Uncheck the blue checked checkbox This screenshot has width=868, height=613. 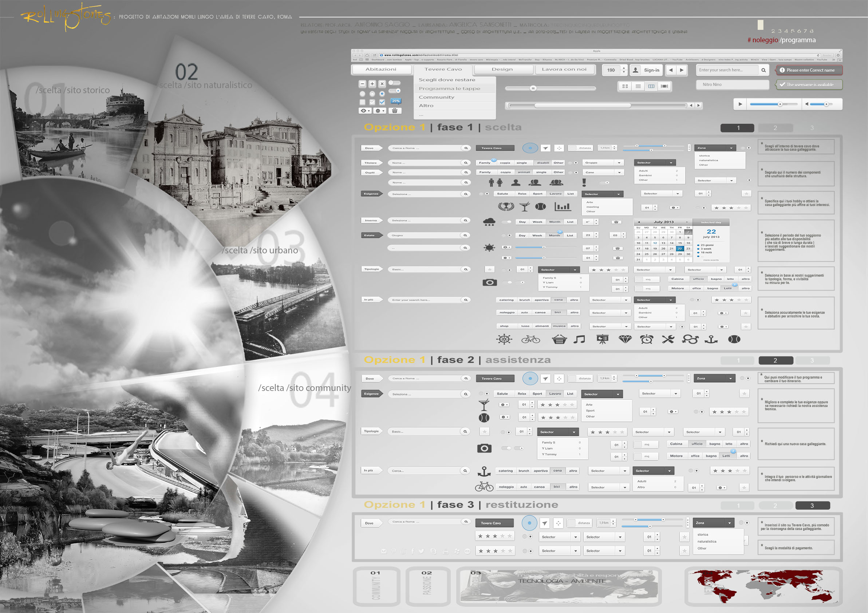coord(382,102)
